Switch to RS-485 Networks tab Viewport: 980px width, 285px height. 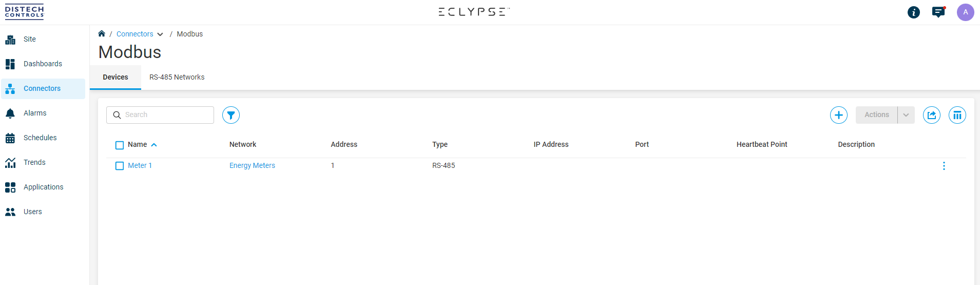(177, 77)
